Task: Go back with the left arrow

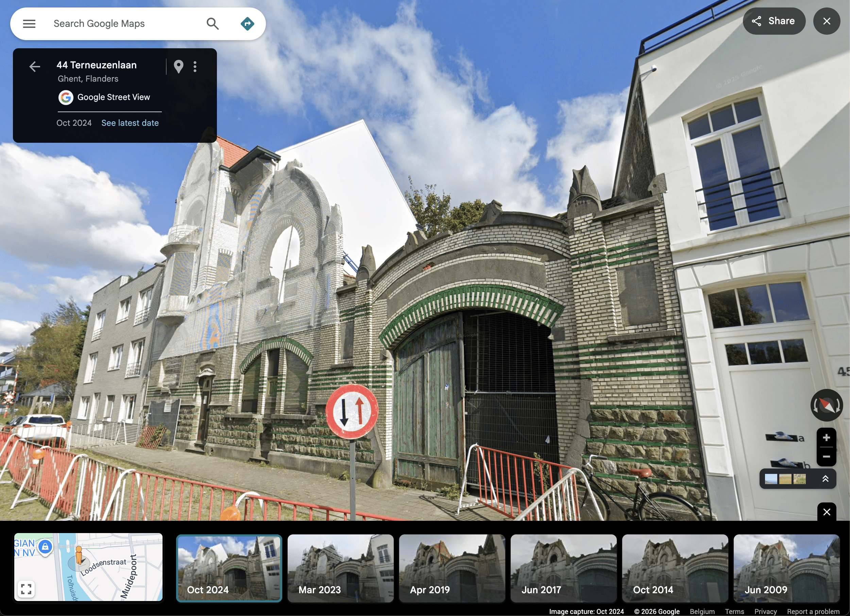Action: 34,67
